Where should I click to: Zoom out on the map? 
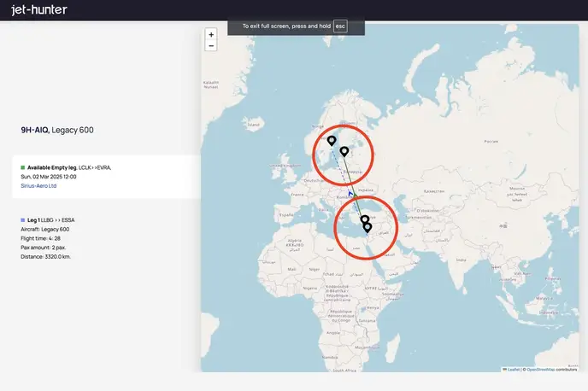click(211, 46)
